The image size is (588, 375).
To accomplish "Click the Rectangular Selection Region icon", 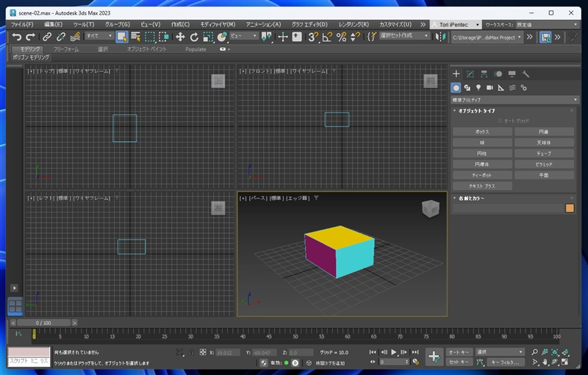I will coord(150,37).
